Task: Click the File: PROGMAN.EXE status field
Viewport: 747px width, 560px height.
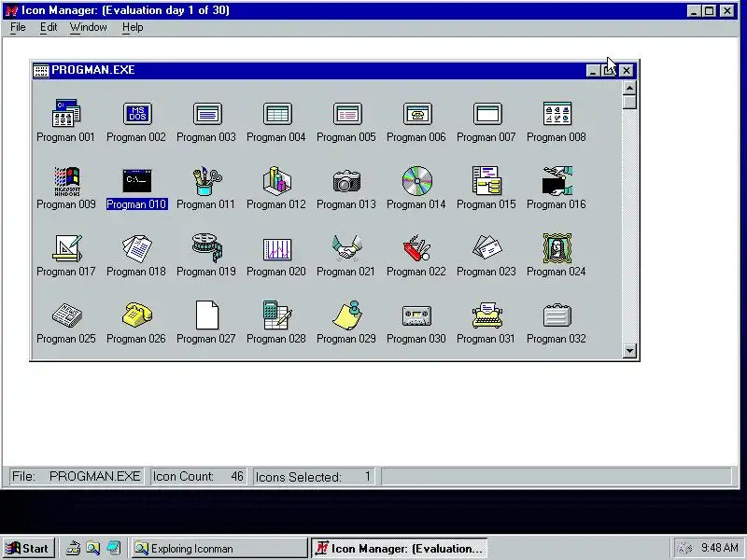Action: click(77, 476)
